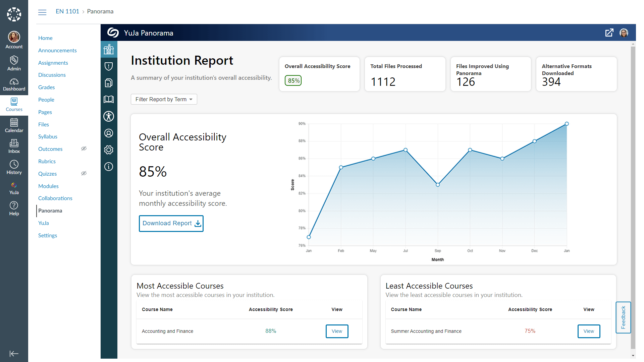Open Settings in course menu

coord(48,235)
